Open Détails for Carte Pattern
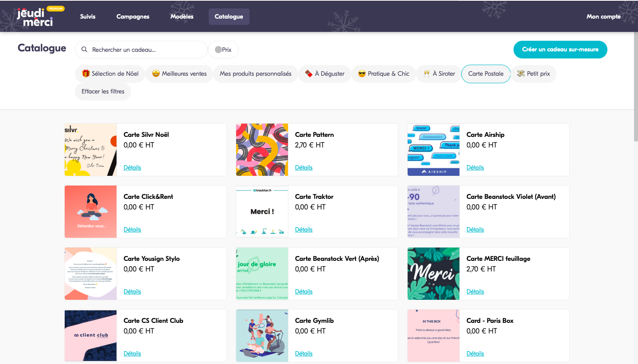638x364 pixels. tap(304, 167)
